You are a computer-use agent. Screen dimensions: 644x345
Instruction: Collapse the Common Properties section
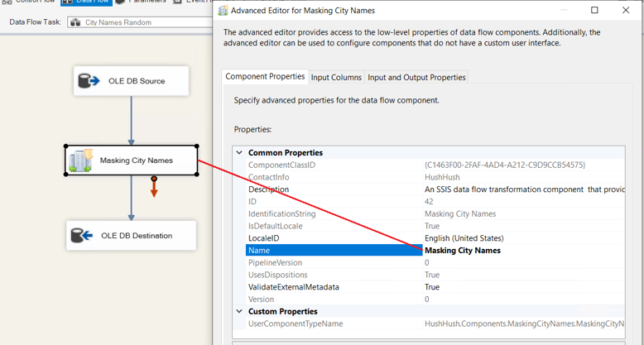tap(239, 153)
